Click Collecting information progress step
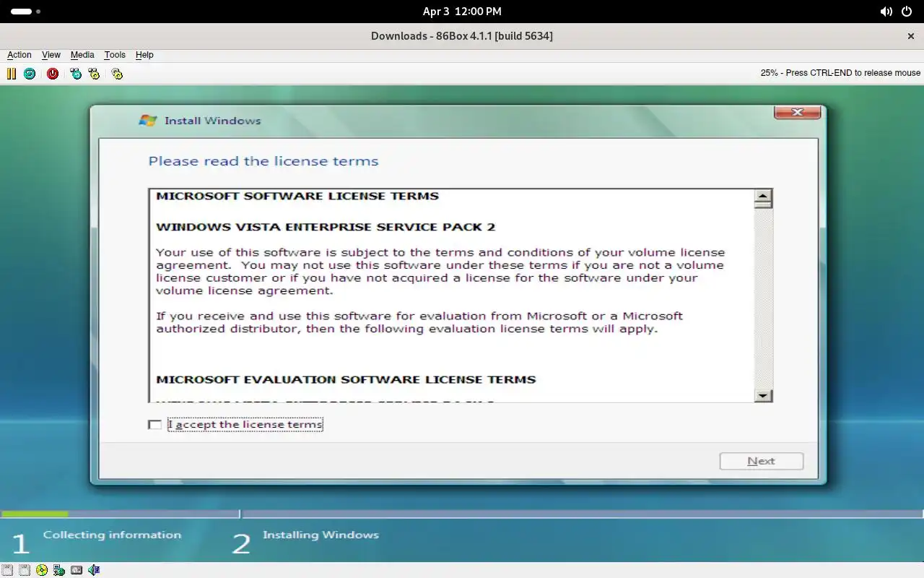Image resolution: width=924 pixels, height=578 pixels. (x=112, y=535)
